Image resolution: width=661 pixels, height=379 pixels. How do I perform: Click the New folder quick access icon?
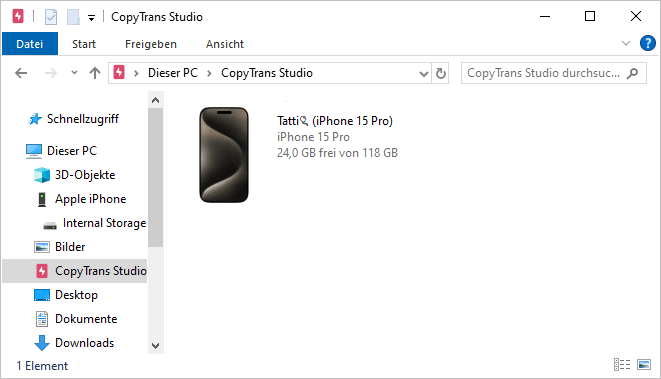[x=73, y=17]
